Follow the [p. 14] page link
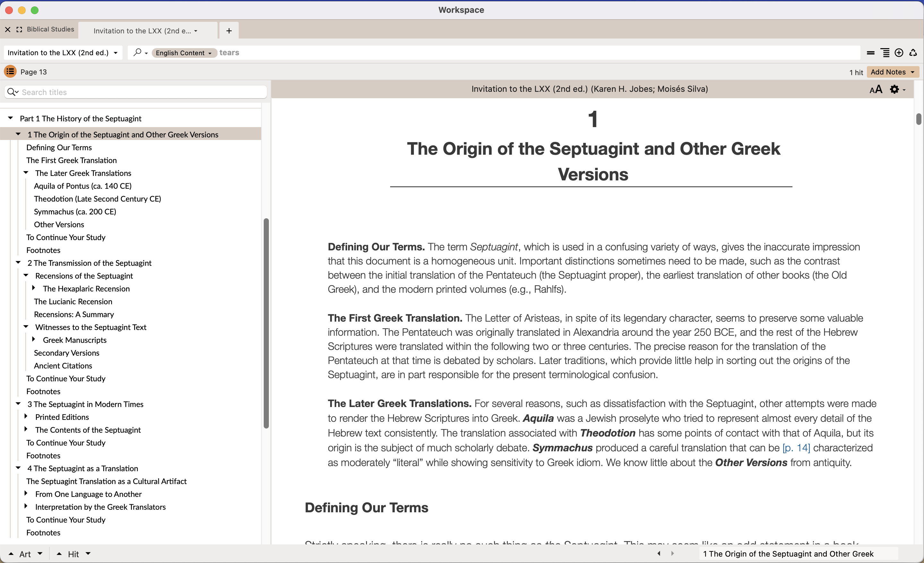Image resolution: width=924 pixels, height=563 pixels. coord(796,448)
